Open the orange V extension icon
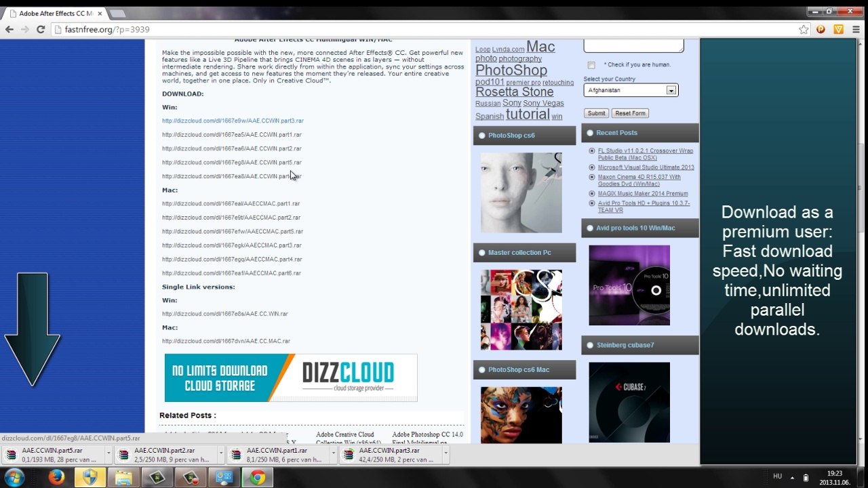This screenshot has width=868, height=488. click(x=839, y=29)
